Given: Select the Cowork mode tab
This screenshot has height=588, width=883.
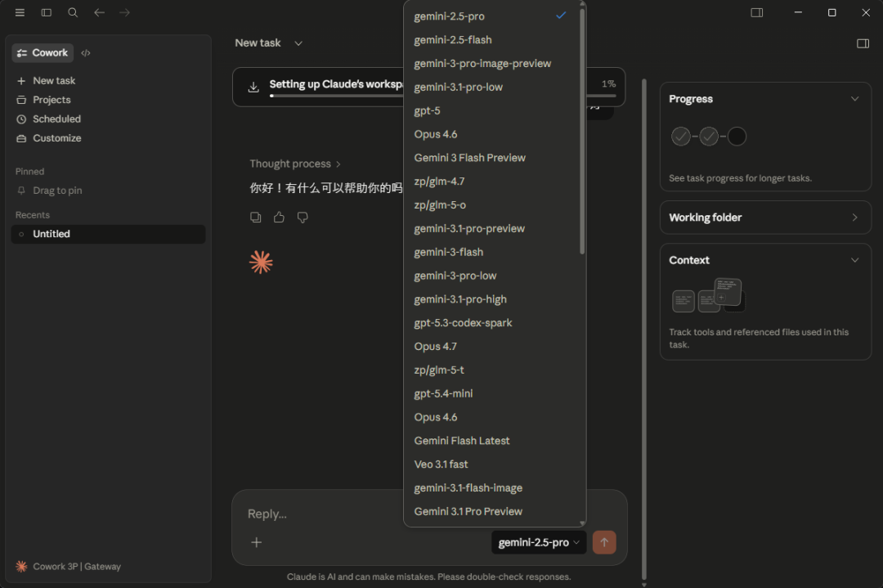Looking at the screenshot, I should click(x=43, y=53).
